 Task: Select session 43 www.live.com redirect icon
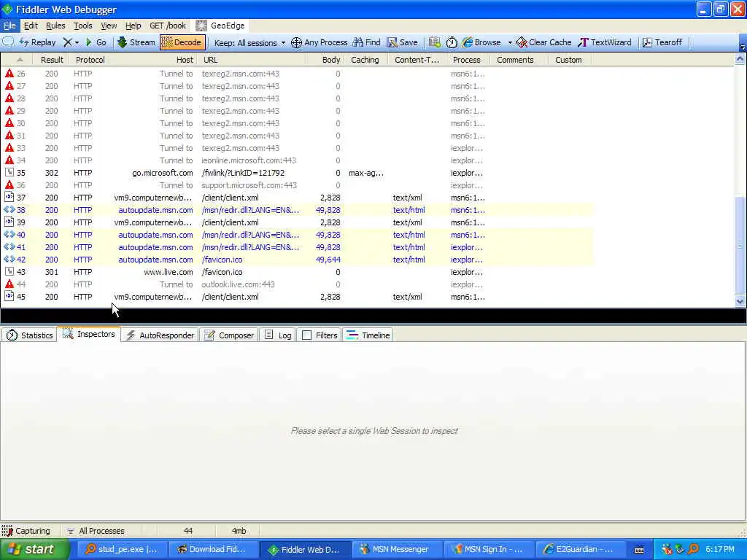pos(9,271)
